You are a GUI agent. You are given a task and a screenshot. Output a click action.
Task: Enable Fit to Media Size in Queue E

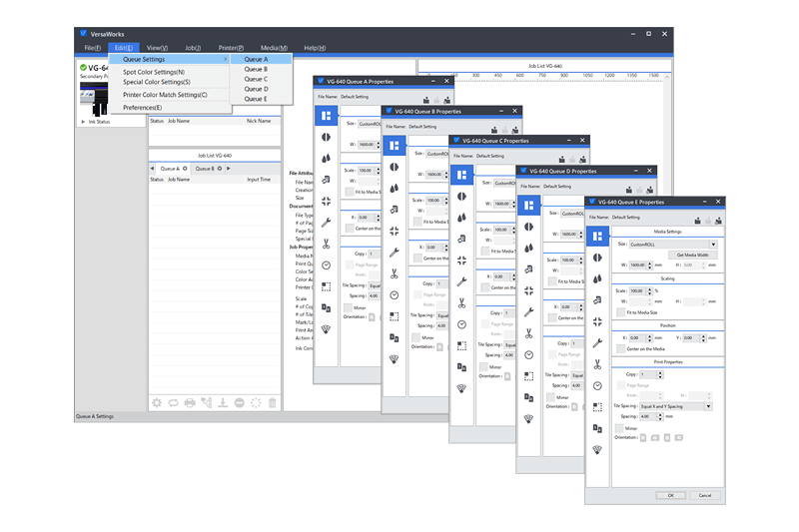pos(621,312)
